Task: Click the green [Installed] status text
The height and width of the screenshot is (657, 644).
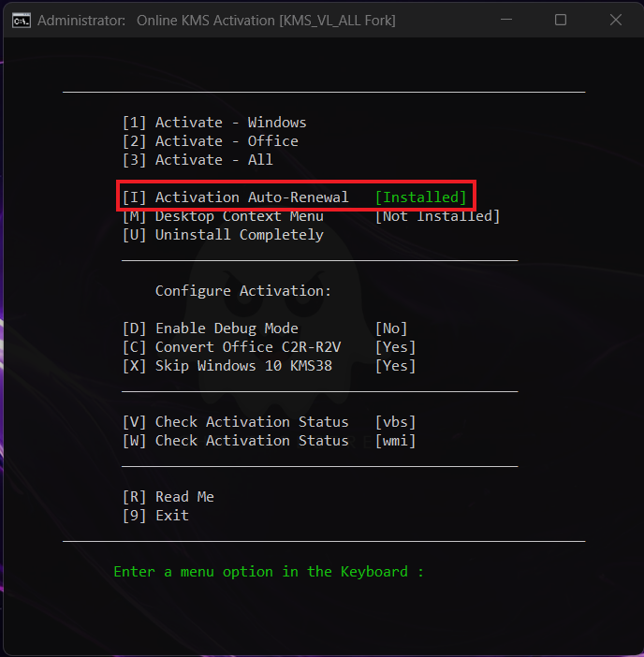Action: (x=420, y=197)
